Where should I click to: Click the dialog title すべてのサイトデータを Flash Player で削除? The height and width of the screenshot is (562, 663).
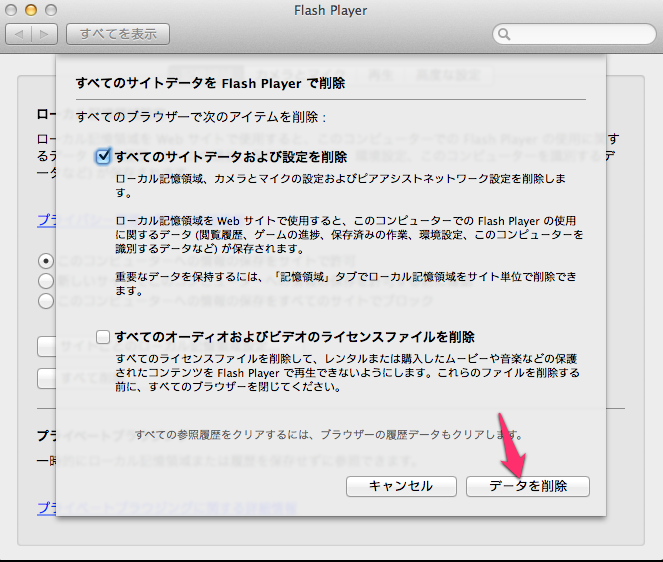(x=210, y=83)
